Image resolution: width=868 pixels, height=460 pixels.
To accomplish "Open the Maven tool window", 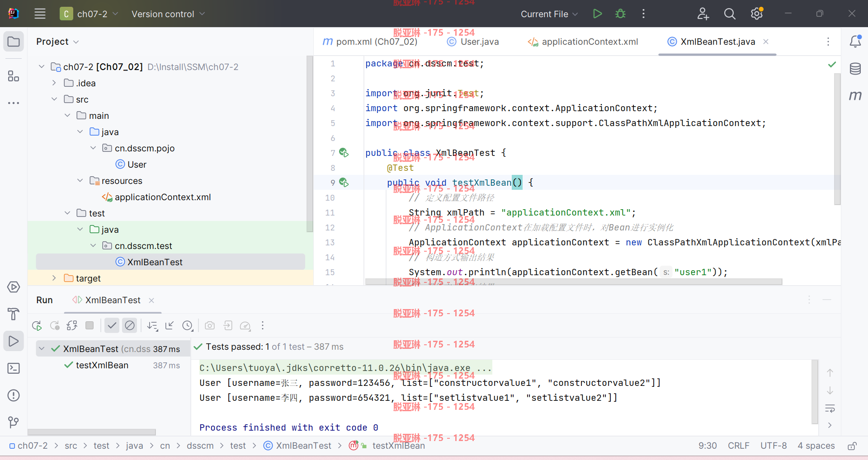I will 855,95.
